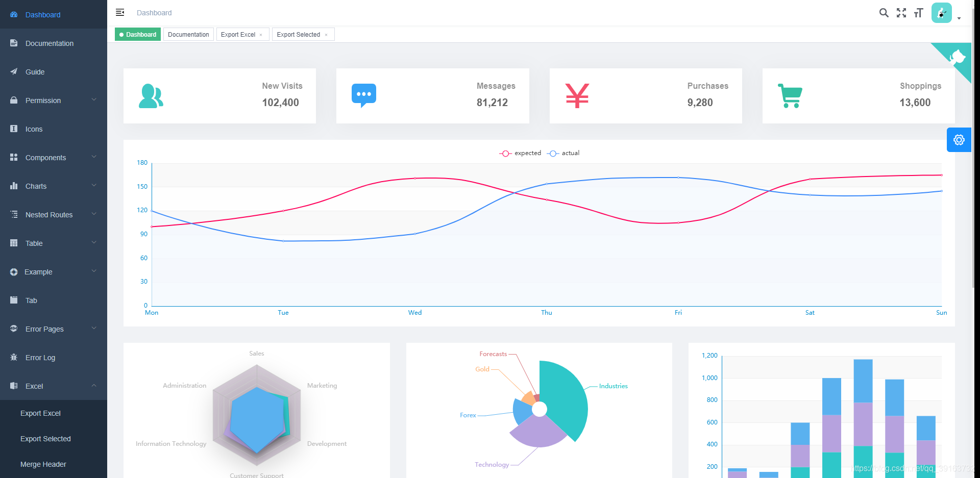Image resolution: width=980 pixels, height=478 pixels.
Task: Click the Shoppings cart icon
Action: 790,96
